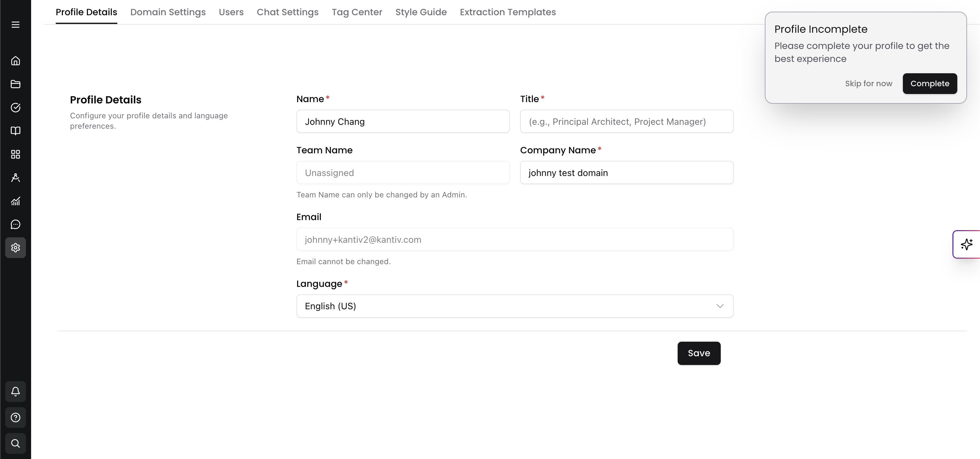Open the bar chart analytics icon

(x=15, y=201)
